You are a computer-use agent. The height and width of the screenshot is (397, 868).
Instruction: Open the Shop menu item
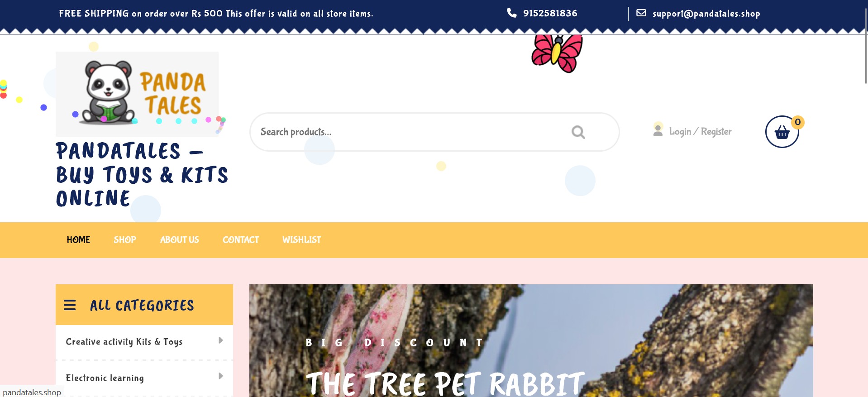125,240
